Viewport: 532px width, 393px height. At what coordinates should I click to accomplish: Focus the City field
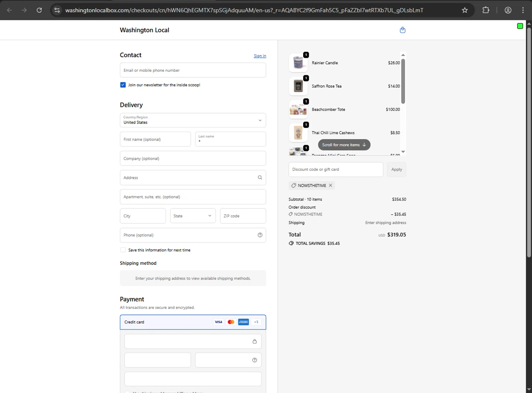pos(143,216)
